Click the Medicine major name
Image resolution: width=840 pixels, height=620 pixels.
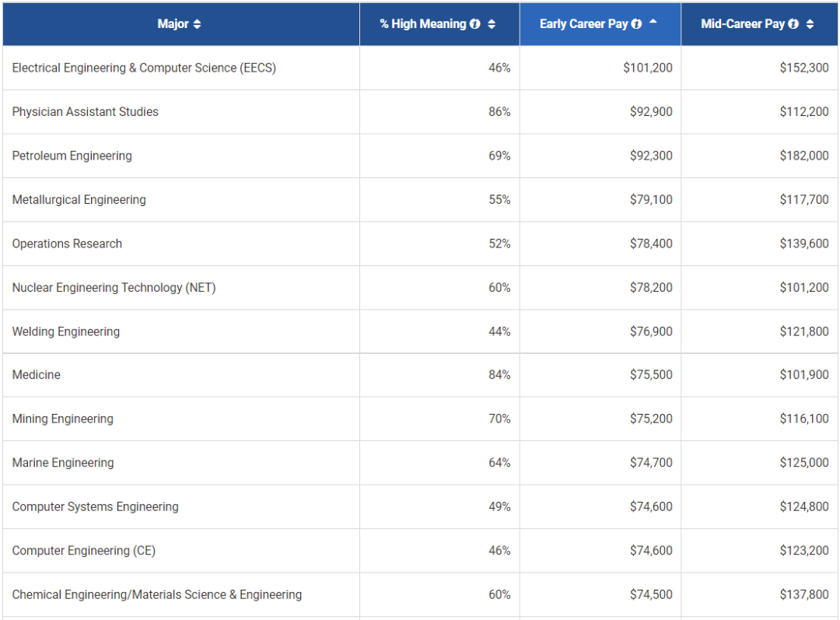36,375
